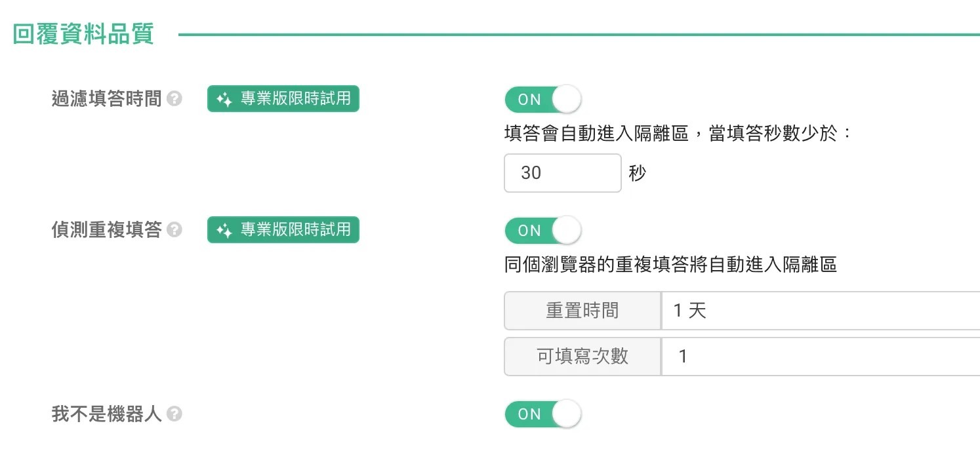Switch off 我不是機器人 toggle
Screen dimensions: 980x468
[x=543, y=414]
